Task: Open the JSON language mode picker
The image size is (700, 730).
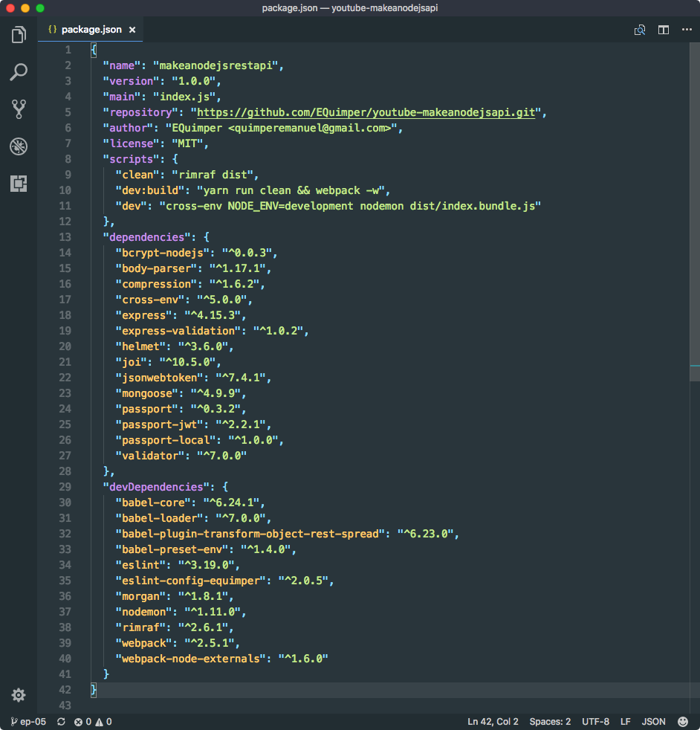Action: pyautogui.click(x=653, y=721)
